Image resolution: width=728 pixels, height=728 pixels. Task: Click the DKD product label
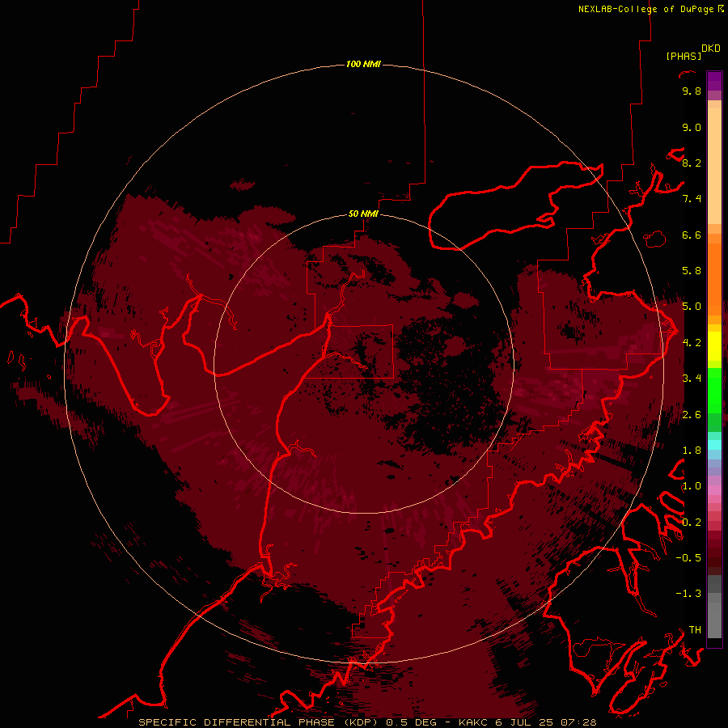(x=710, y=49)
